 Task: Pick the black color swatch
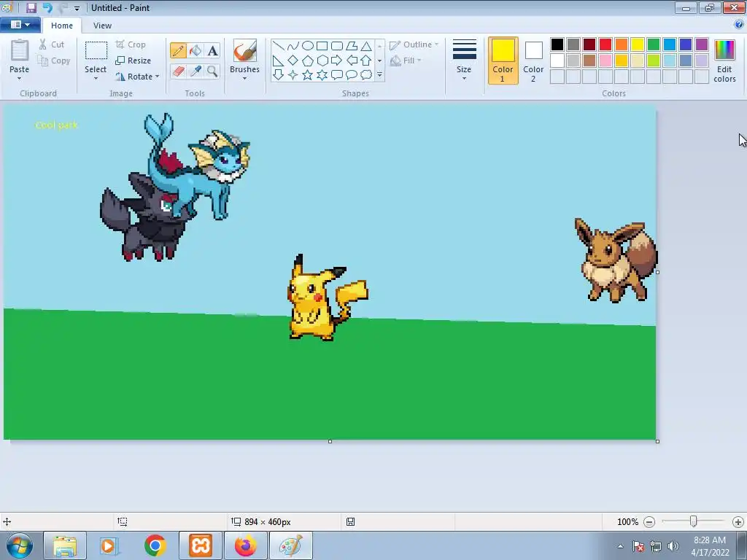coord(557,44)
